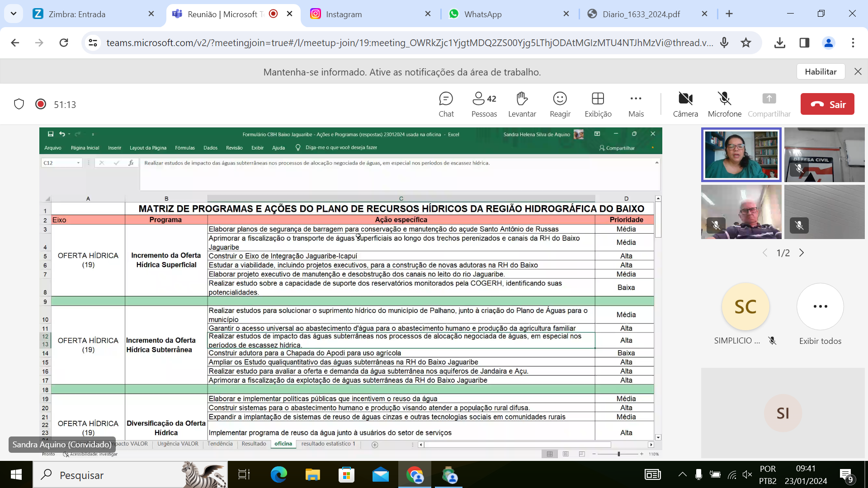Click network icon in system tray

(732, 474)
